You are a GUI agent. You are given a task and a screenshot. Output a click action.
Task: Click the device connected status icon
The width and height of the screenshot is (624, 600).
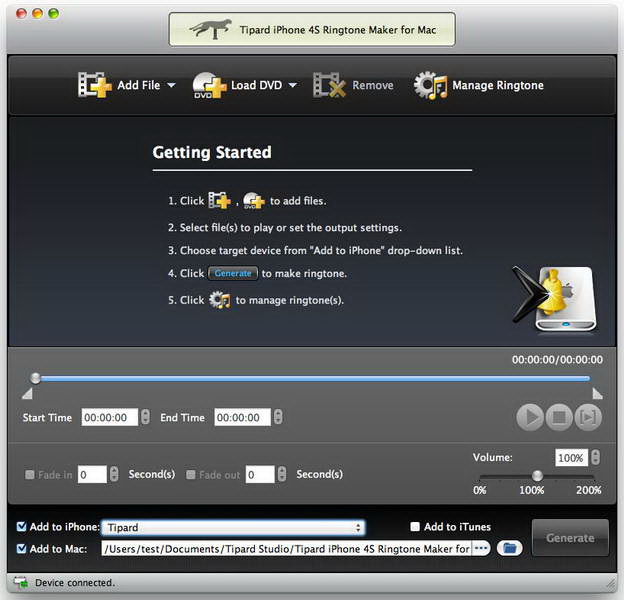coord(21,582)
